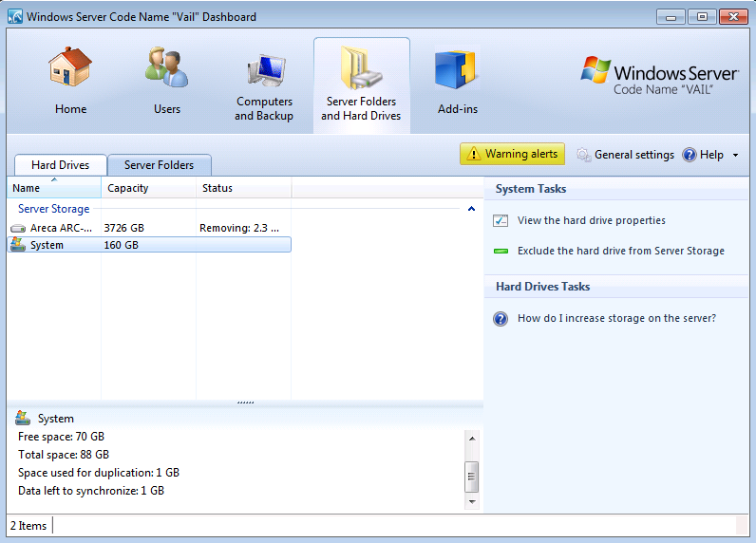This screenshot has height=543, width=756.
Task: Sort list by the Name column header
Action: pyautogui.click(x=54, y=188)
